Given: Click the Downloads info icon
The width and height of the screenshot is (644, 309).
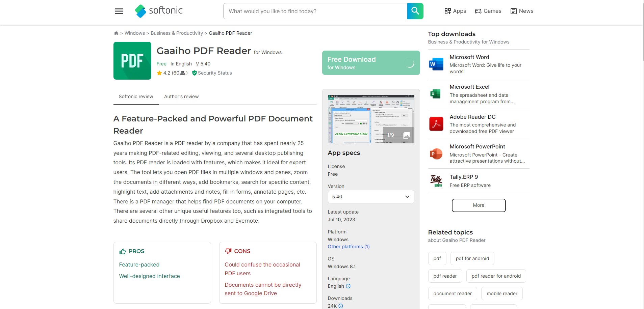Looking at the screenshot, I should click(341, 306).
